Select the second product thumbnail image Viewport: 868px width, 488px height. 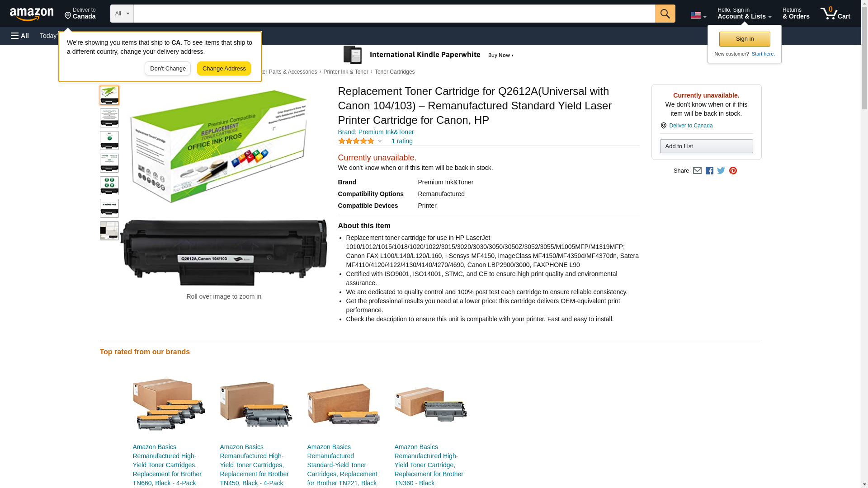(x=109, y=118)
